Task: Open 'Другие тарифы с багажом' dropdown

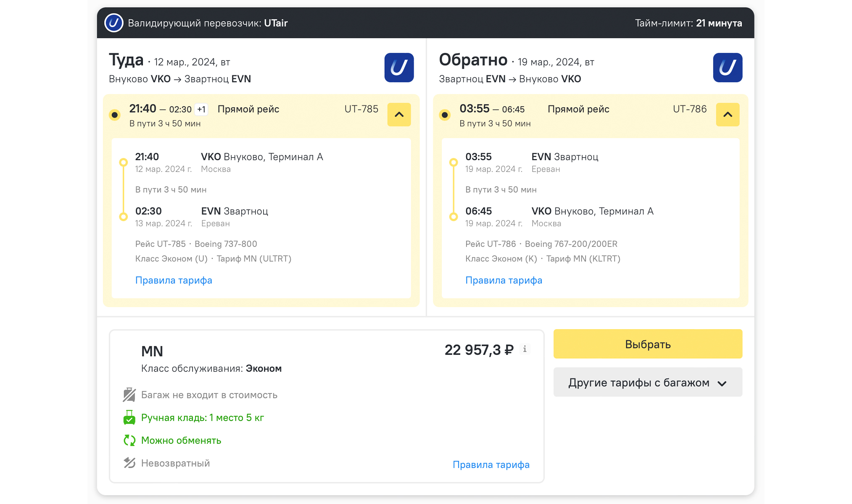Action: (647, 382)
